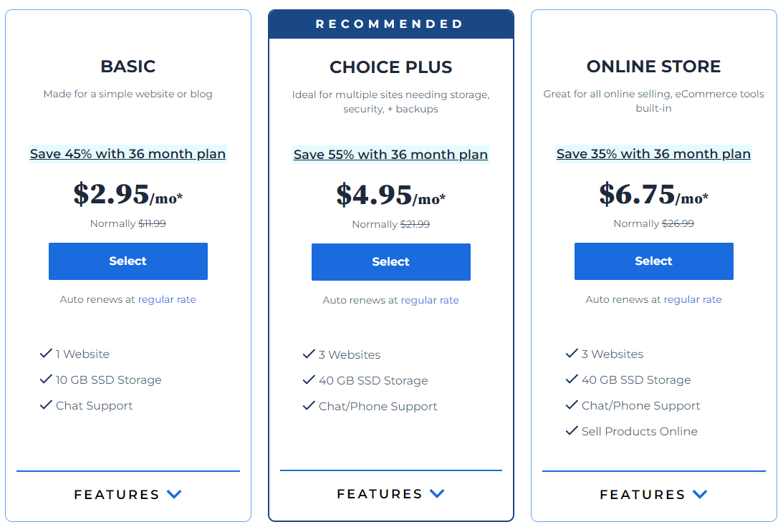Open regular rate link in Choice Plus card
Image resolution: width=783 pixels, height=532 pixels.
430,300
